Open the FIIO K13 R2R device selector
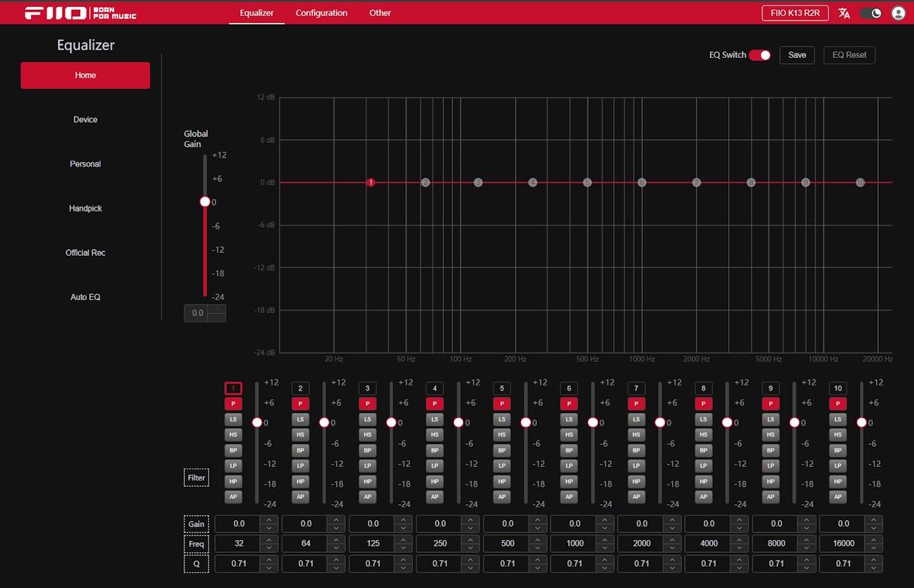Image resolution: width=914 pixels, height=588 pixels. [x=794, y=13]
